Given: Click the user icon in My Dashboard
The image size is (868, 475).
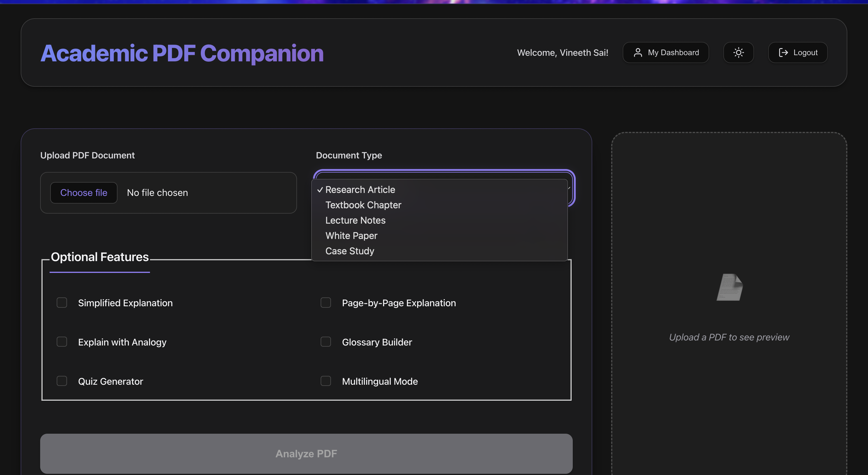Looking at the screenshot, I should [x=637, y=53].
